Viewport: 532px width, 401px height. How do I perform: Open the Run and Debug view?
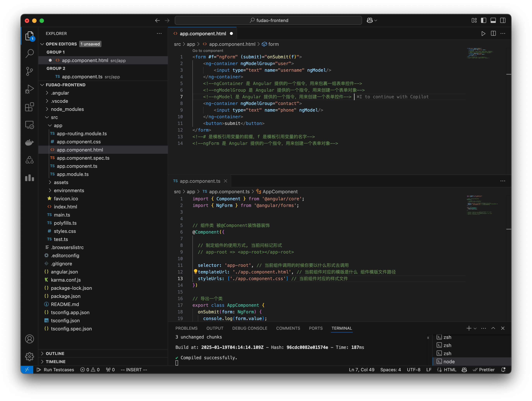[29, 89]
